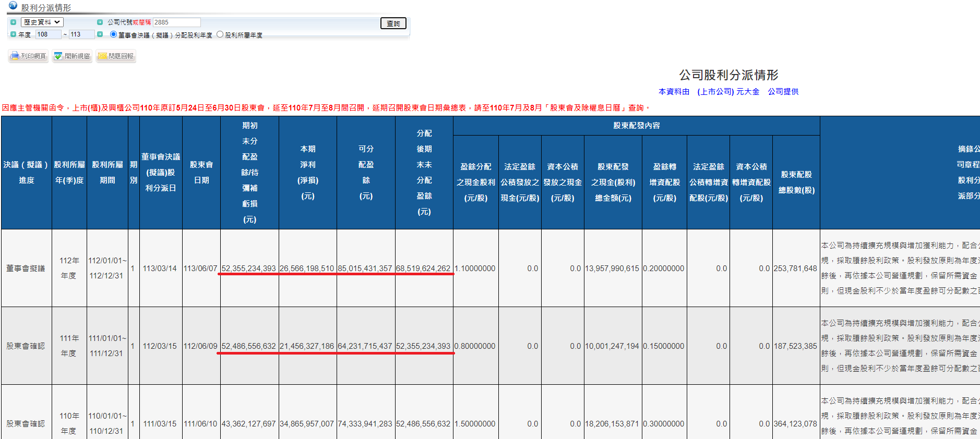Click green arrow icon before 公司代號或簡稱
Image resolution: width=980 pixels, height=439 pixels.
(x=100, y=22)
